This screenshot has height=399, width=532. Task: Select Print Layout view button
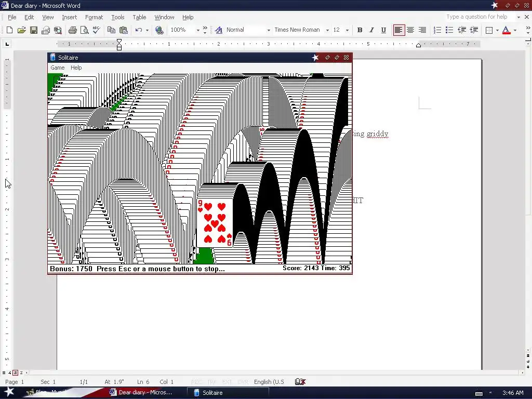pos(15,373)
